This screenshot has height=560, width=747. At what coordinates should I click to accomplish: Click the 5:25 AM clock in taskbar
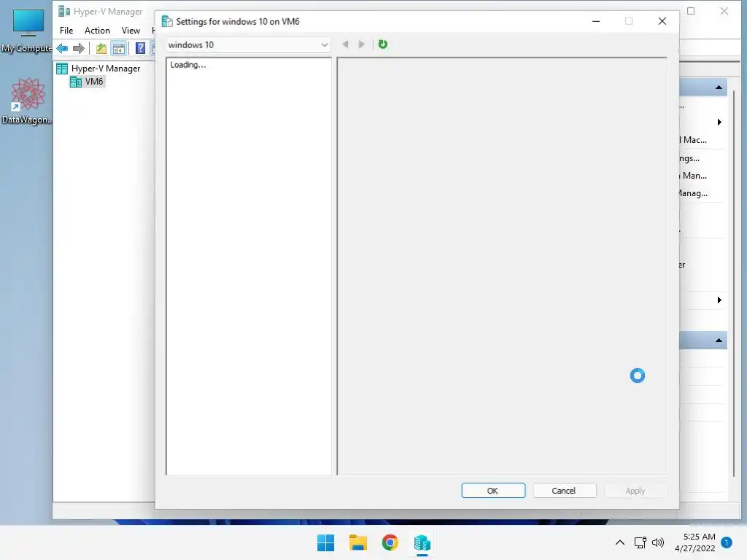tap(695, 542)
